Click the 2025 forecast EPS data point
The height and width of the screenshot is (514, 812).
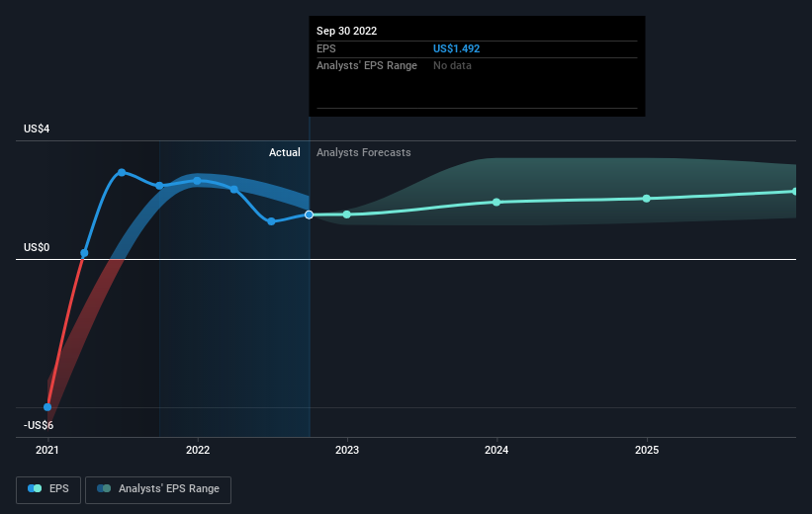[646, 199]
